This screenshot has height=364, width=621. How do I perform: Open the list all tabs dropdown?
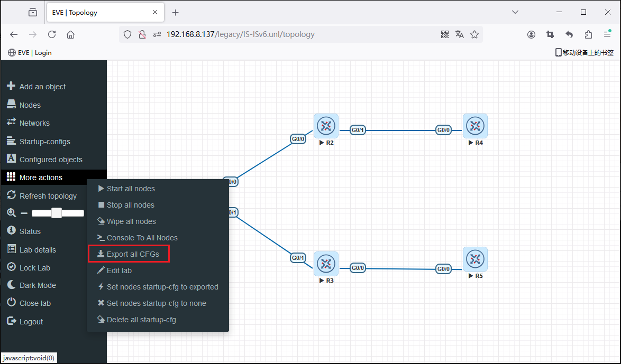pos(516,12)
